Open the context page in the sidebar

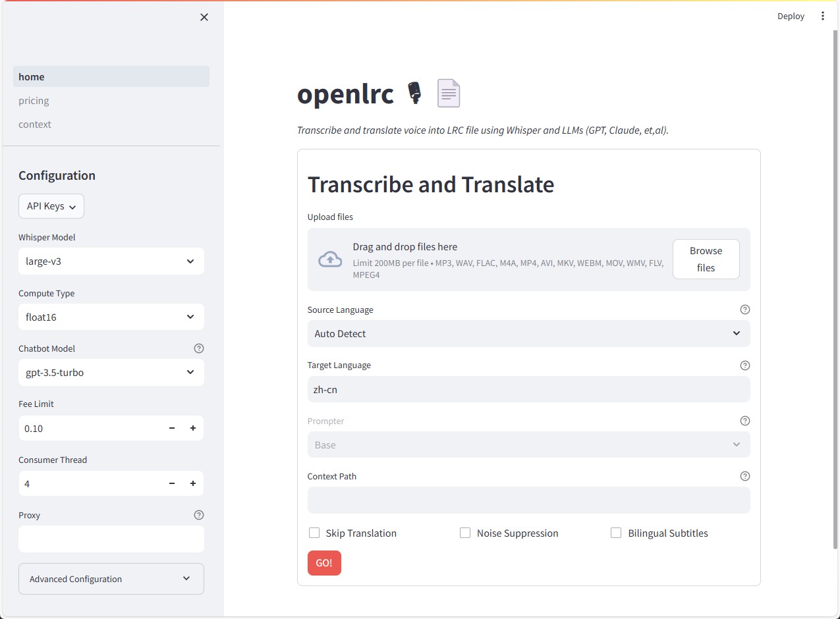(x=35, y=124)
